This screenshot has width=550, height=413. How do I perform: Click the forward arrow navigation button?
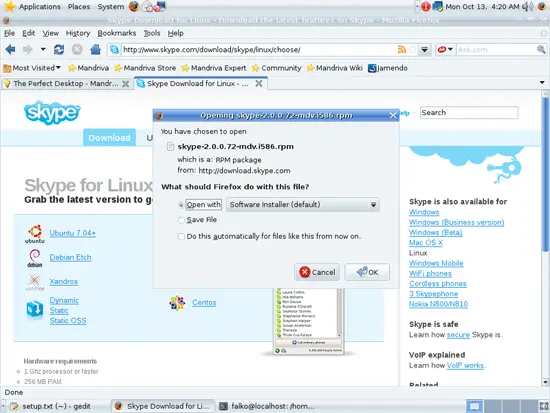(x=27, y=49)
